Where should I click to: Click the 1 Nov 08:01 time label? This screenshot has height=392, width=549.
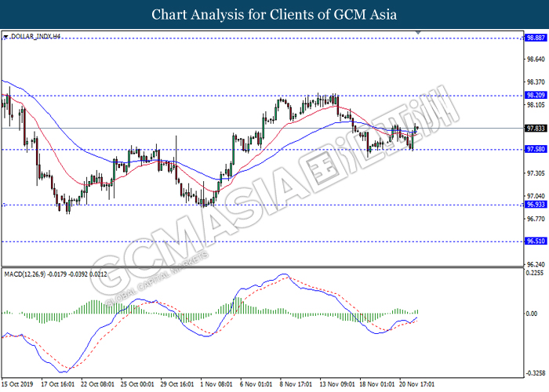(x=216, y=384)
